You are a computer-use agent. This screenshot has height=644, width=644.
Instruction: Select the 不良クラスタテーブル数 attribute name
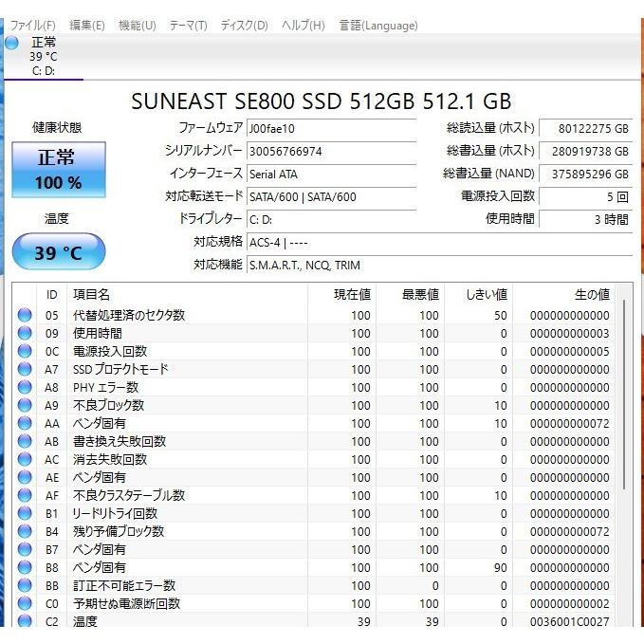pyautogui.click(x=129, y=495)
